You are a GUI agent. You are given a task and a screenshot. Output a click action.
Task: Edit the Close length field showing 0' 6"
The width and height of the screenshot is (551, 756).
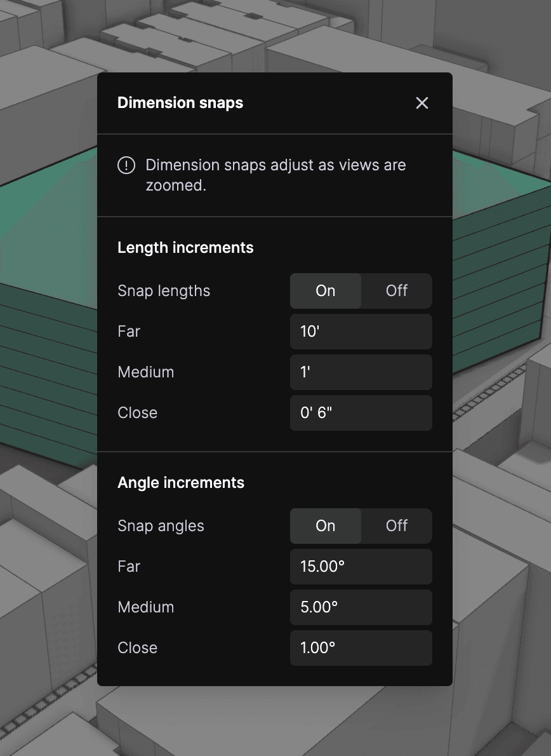click(361, 413)
